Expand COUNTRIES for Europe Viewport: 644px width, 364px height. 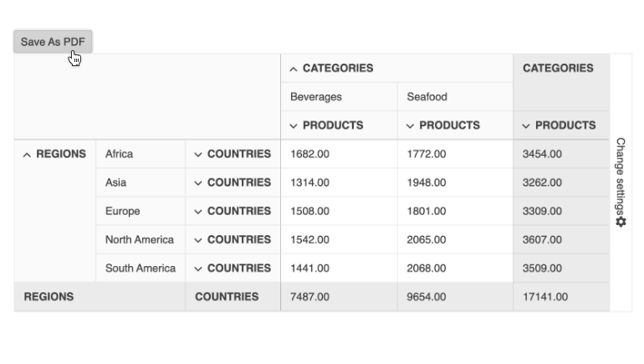(198, 211)
